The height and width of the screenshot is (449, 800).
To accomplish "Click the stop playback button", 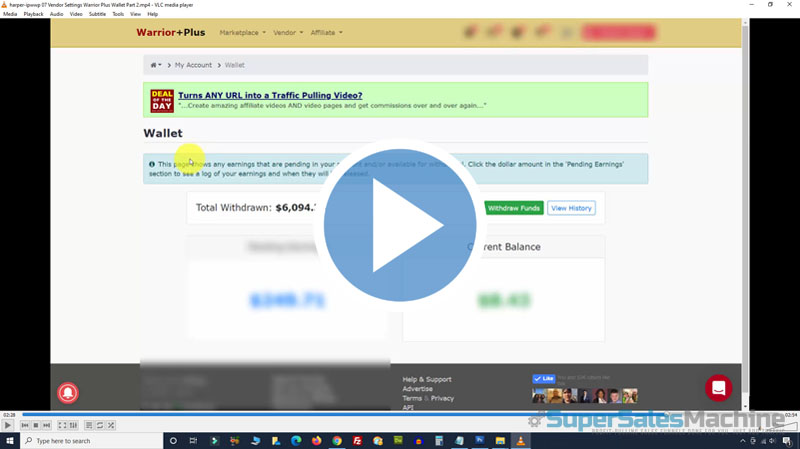I will click(35, 425).
